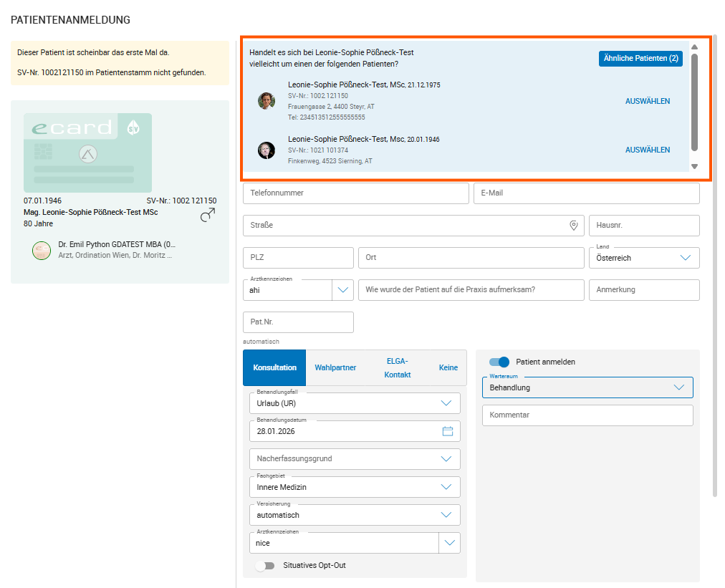
Task: Click the Pat.Nr. input field
Action: click(298, 322)
